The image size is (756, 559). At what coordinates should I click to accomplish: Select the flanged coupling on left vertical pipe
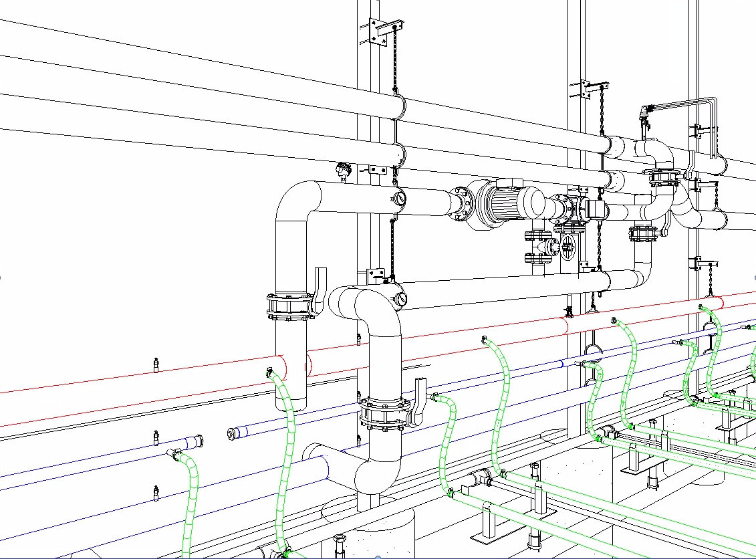coord(290,306)
